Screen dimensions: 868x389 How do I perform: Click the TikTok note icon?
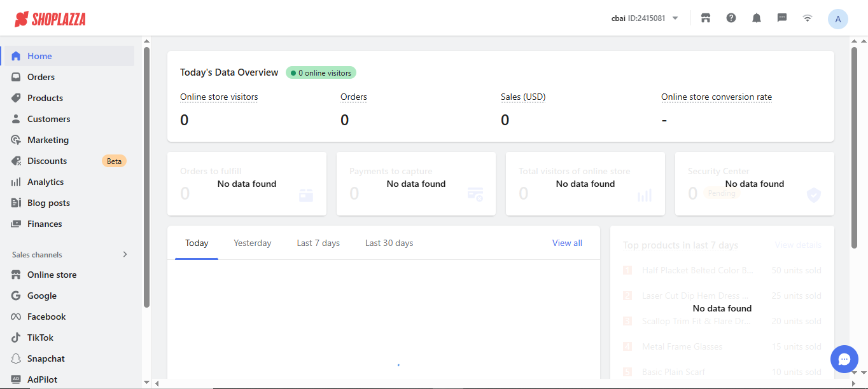[16, 338]
